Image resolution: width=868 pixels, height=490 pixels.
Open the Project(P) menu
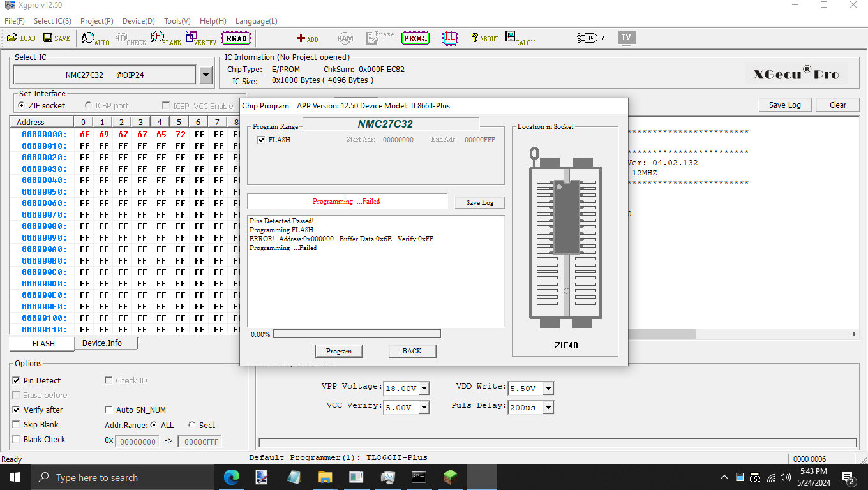tap(97, 21)
